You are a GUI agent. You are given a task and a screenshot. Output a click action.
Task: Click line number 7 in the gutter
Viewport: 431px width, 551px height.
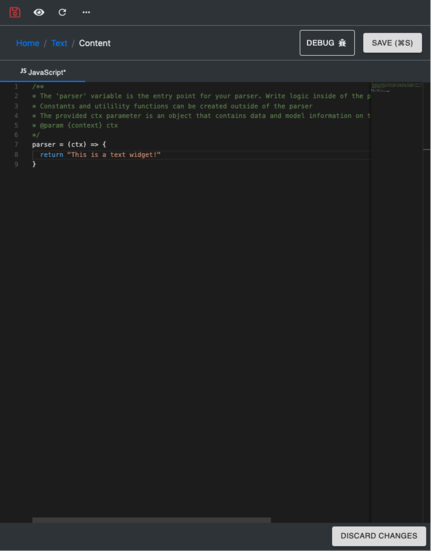(16, 144)
